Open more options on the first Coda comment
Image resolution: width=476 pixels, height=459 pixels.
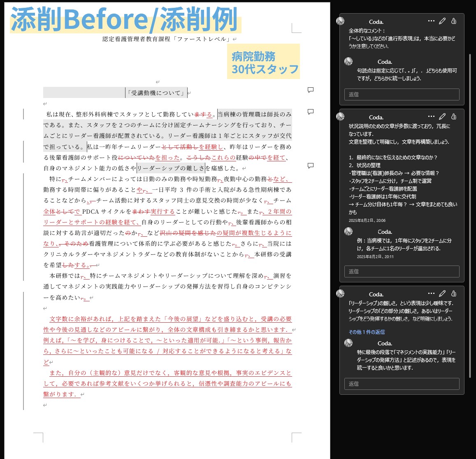pos(431,21)
